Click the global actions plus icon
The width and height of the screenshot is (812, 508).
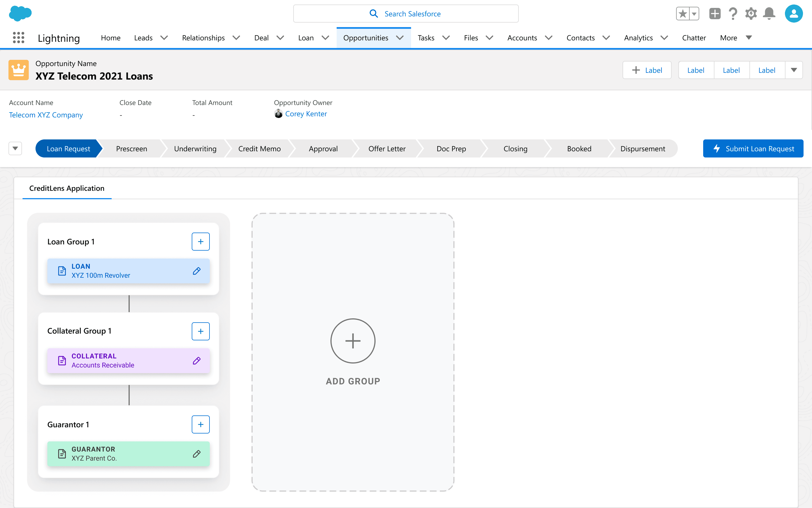point(715,14)
